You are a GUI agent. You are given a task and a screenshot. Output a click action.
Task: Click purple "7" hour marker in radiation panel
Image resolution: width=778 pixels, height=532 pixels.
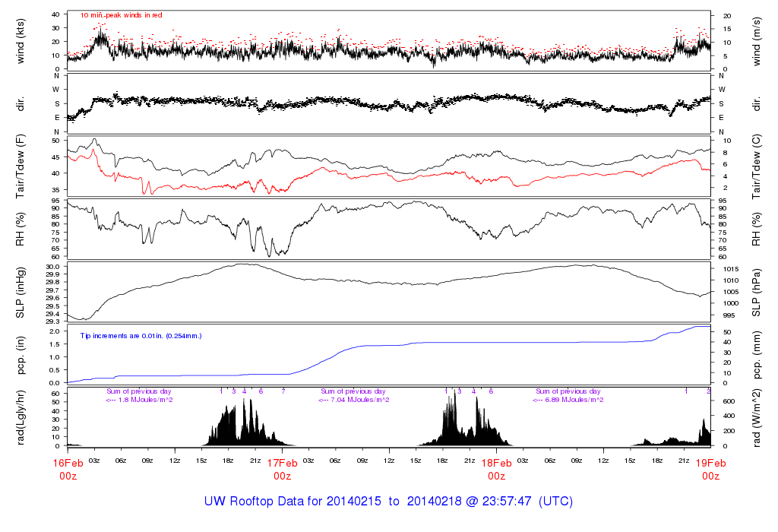283,391
